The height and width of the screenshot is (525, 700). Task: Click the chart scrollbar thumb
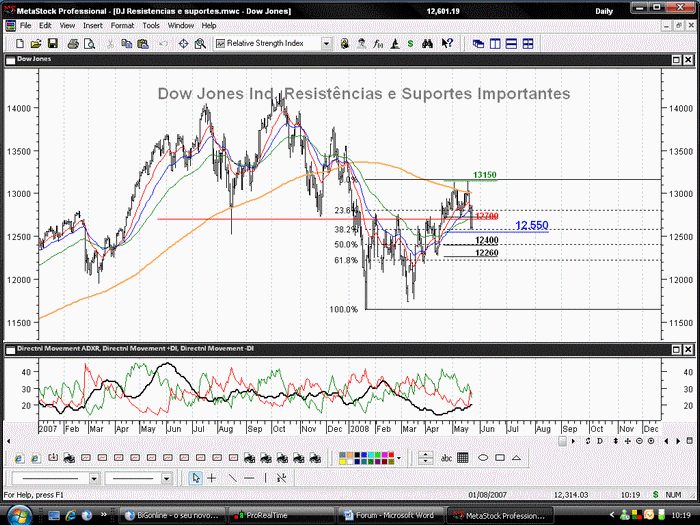(x=562, y=441)
